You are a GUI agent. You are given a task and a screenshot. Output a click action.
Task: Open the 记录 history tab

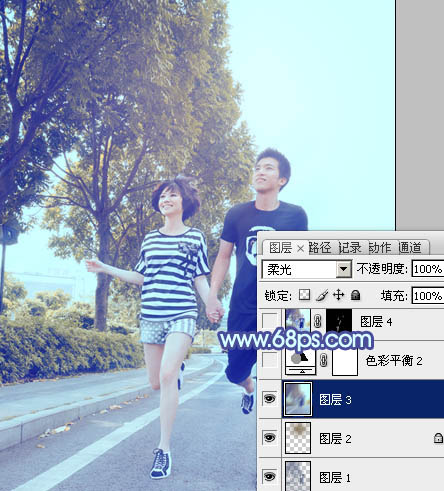point(350,248)
